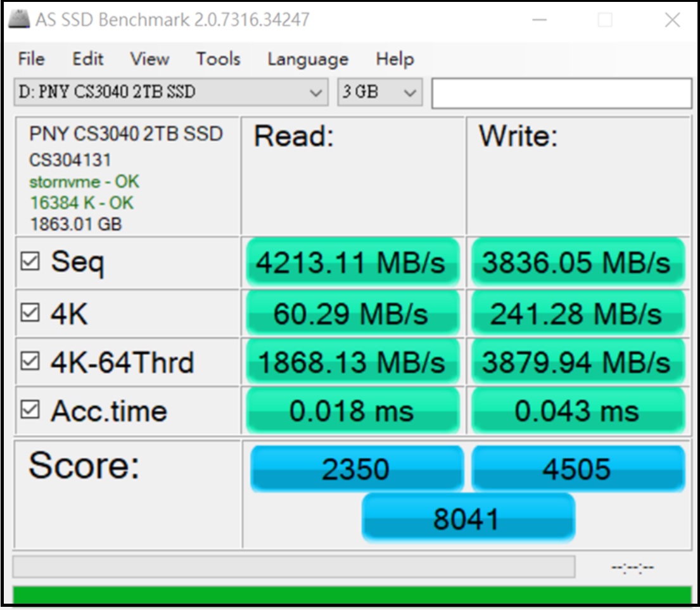The width and height of the screenshot is (700, 610).
Task: Open the Language menu
Action: click(308, 59)
